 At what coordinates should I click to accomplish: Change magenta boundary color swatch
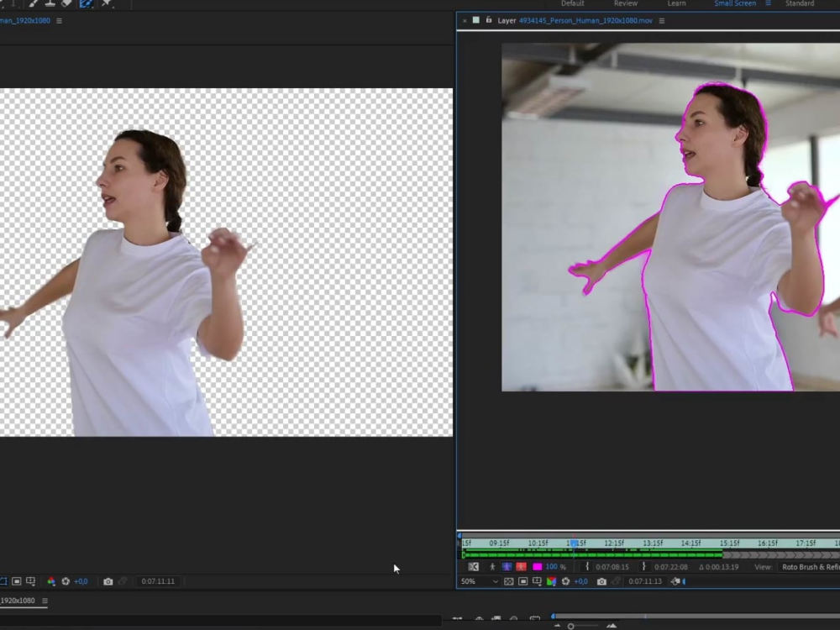(x=537, y=567)
